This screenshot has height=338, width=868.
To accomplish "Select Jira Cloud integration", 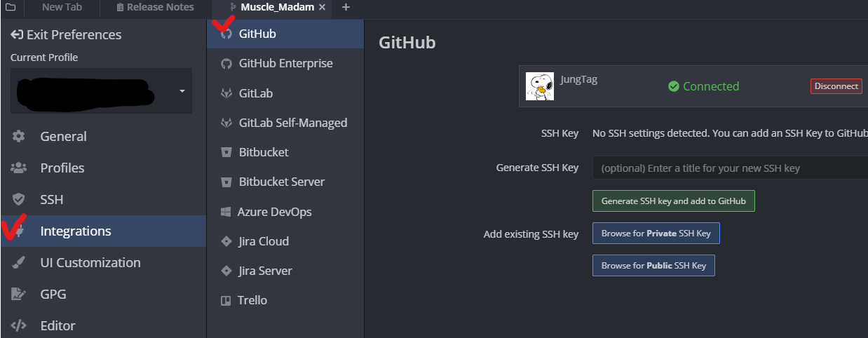I will coord(285,241).
